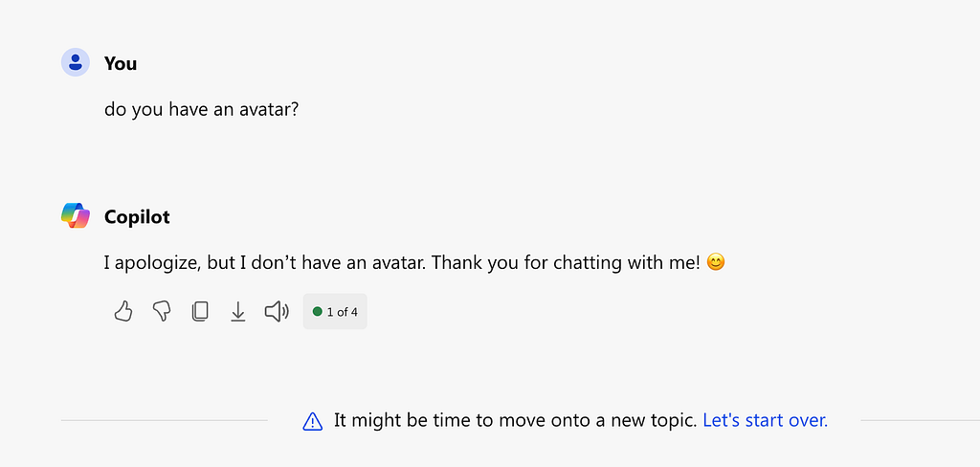The image size is (980, 467).
Task: Click the divider line right of start over link
Action: [920, 421]
